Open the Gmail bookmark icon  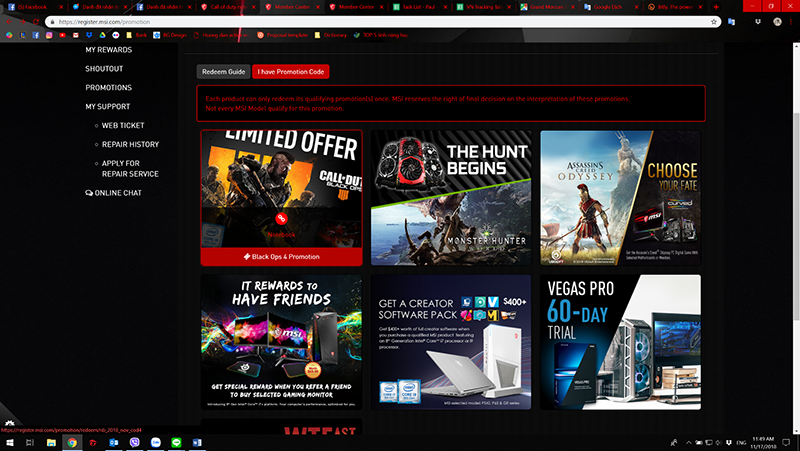(x=76, y=35)
